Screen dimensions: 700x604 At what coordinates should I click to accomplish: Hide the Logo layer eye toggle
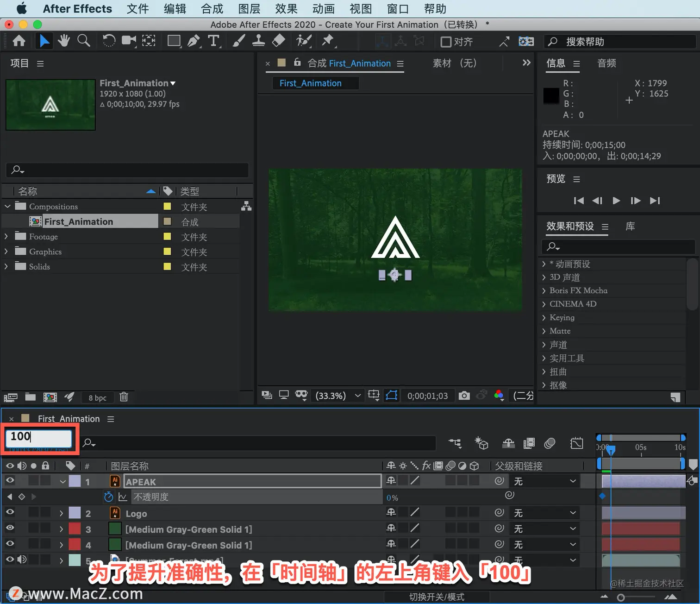(10, 512)
